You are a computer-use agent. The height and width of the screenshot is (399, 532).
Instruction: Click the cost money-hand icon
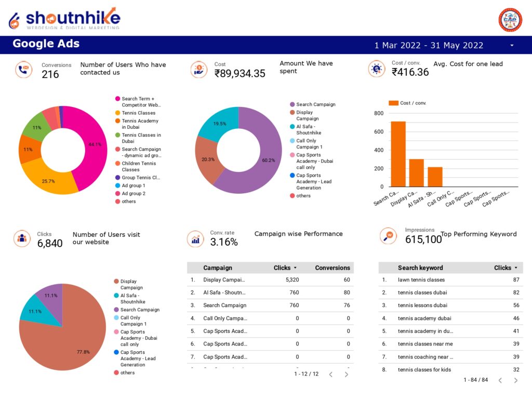click(x=199, y=70)
